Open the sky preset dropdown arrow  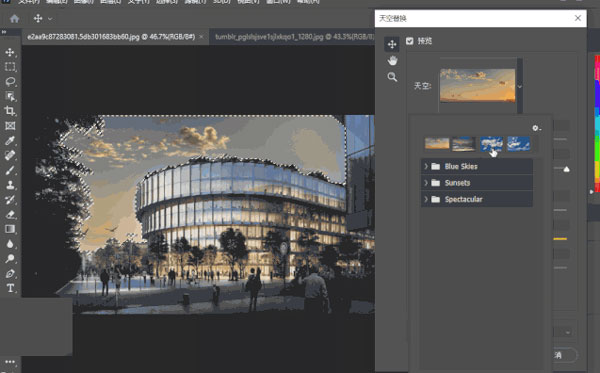(x=520, y=86)
